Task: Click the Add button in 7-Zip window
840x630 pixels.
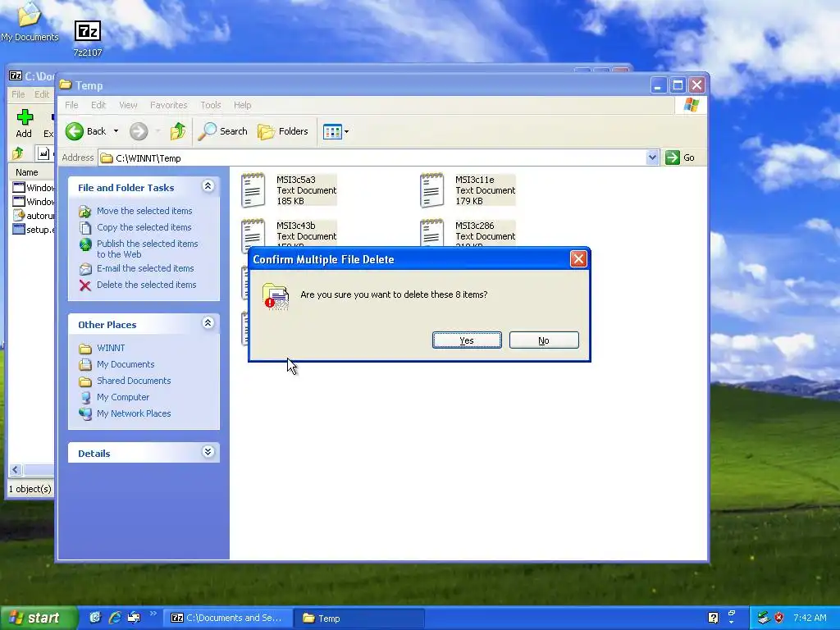Action: (x=24, y=124)
